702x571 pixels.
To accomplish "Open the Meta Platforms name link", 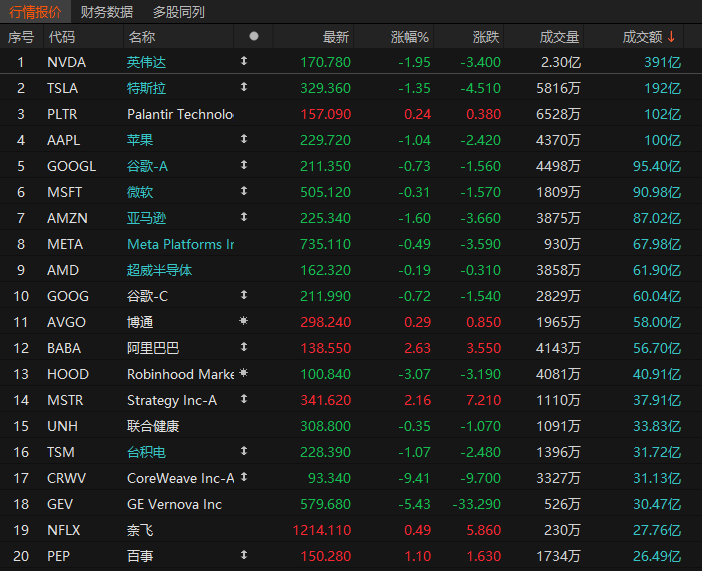I will point(180,244).
